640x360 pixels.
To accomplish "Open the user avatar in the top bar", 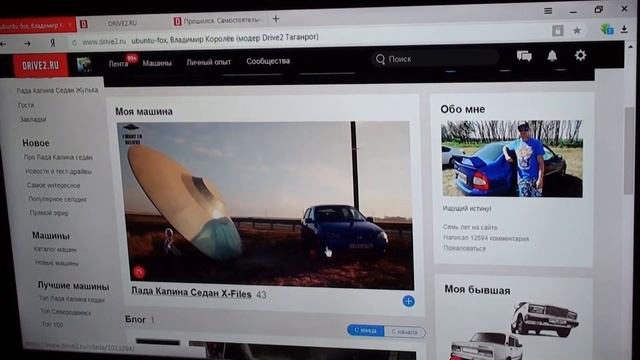I will tap(84, 64).
